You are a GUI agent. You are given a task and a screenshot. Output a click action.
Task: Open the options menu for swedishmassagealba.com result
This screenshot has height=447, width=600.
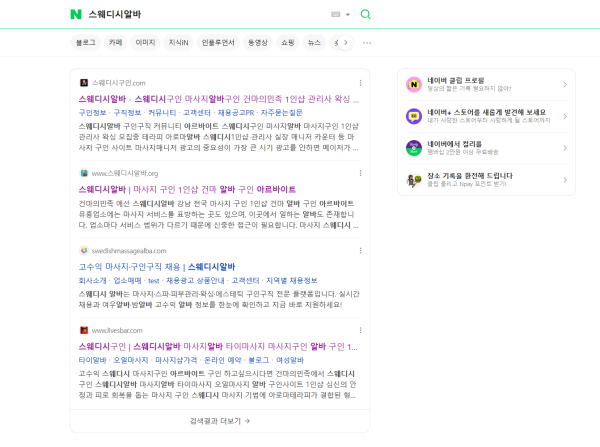click(x=361, y=250)
